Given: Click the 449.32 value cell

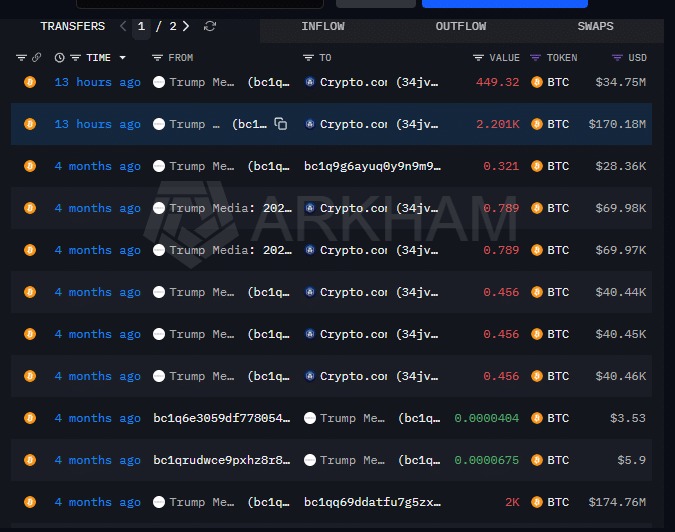Looking at the screenshot, I should pyautogui.click(x=498, y=82).
